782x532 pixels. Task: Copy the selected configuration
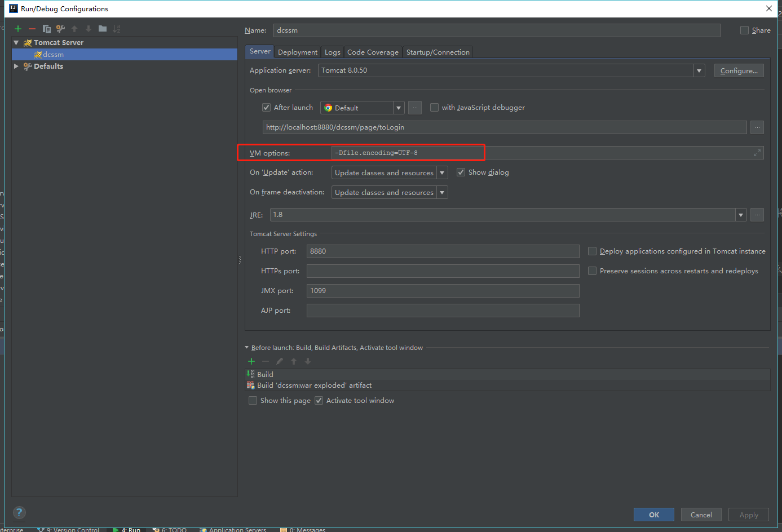click(46, 29)
